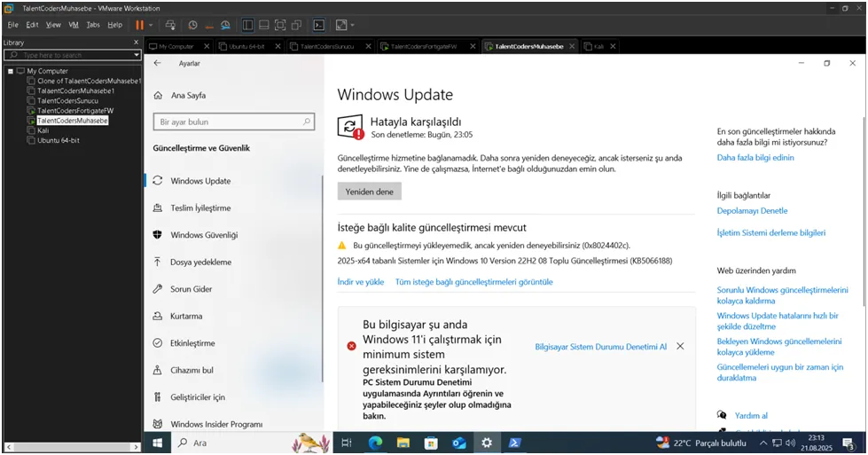Open the Tabs menu

[x=93, y=25]
